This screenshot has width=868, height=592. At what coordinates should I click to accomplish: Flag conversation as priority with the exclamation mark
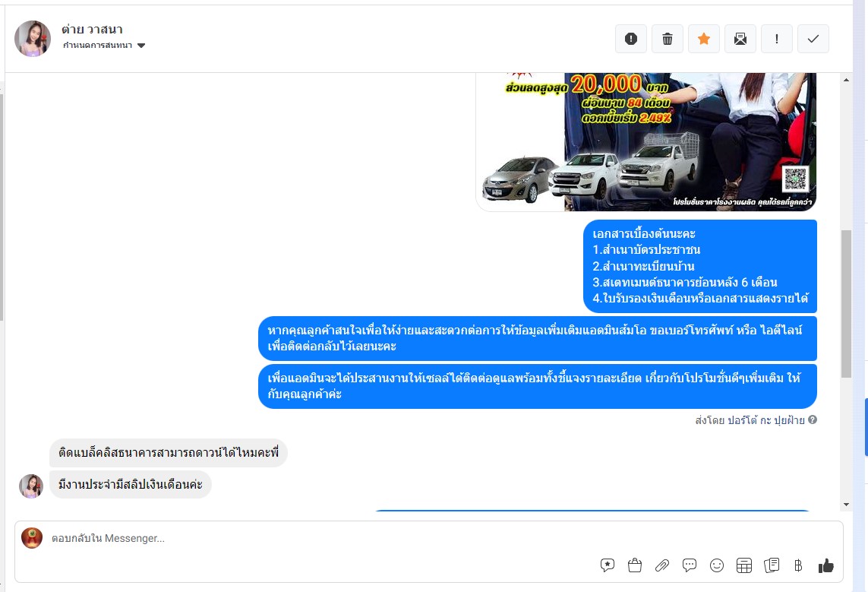[x=777, y=39]
